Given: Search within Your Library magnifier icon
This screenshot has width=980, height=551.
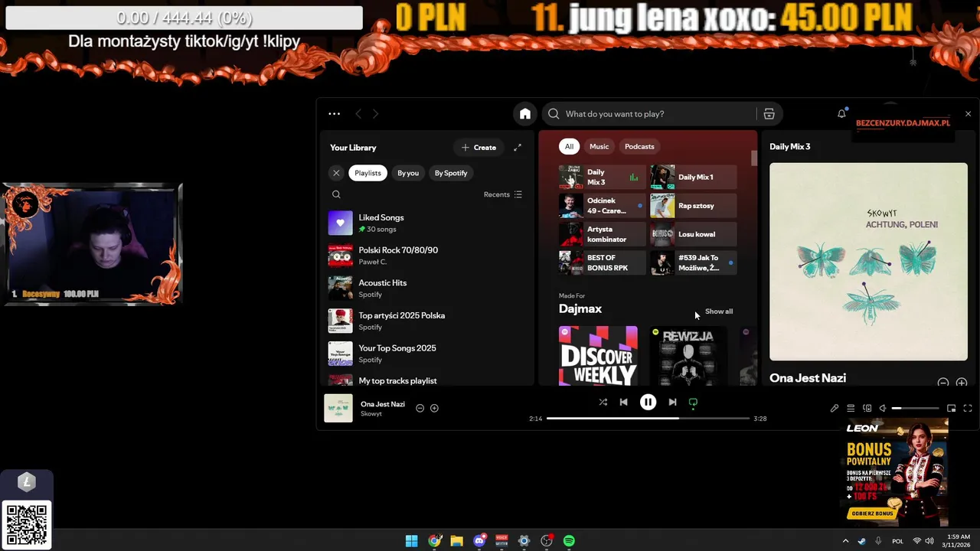Looking at the screenshot, I should pyautogui.click(x=336, y=194).
